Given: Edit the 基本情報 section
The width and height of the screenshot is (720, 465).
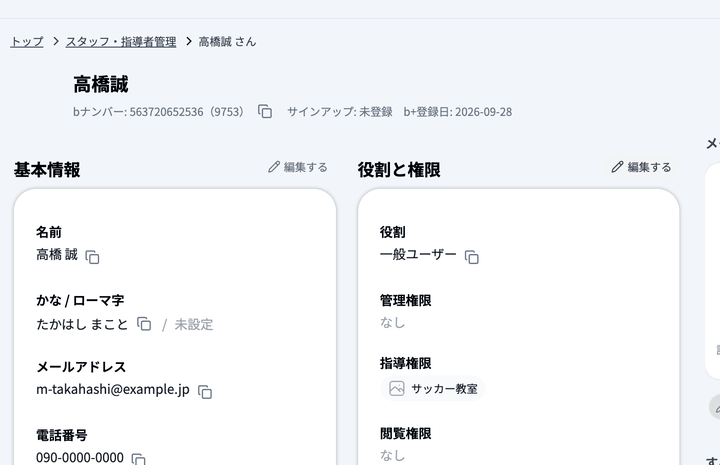Looking at the screenshot, I should click(x=298, y=167).
